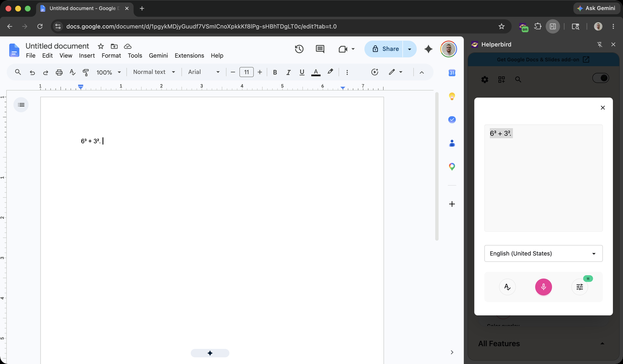
Task: Open the Edit menu
Action: (47, 56)
